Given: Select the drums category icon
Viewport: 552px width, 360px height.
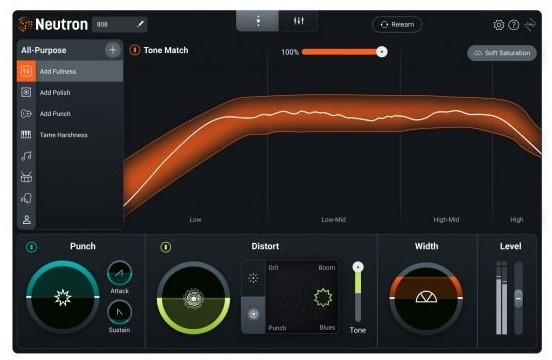Looking at the screenshot, I should (26, 177).
